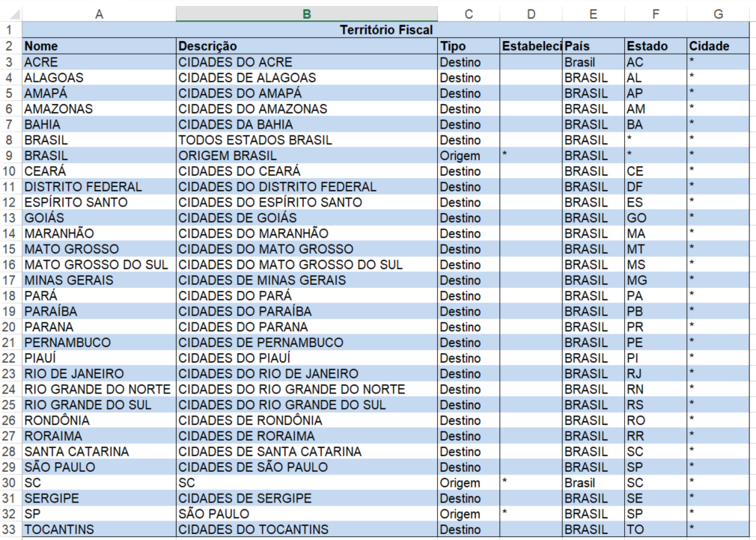The height and width of the screenshot is (540, 756).
Task: Select the 'RIO GRANDE DO SUL' name cell
Action: [99, 405]
